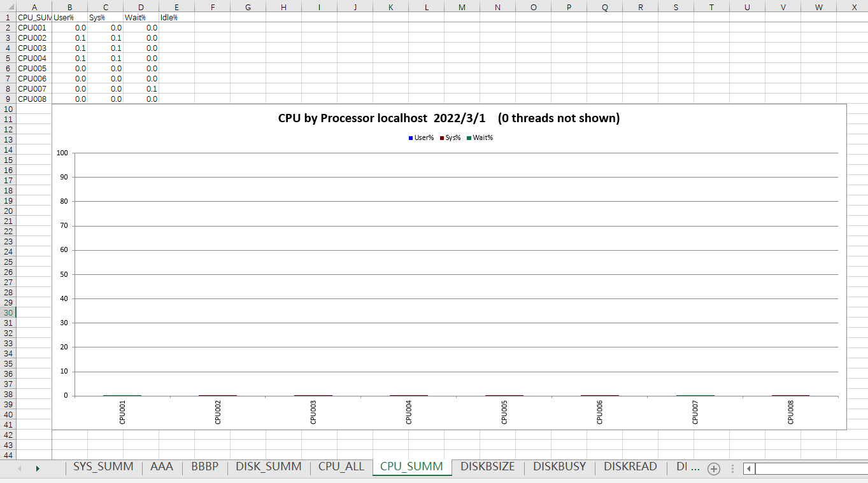Select the Wait% header cell in row 1
Viewport: 868px width, 483px height.
tap(141, 17)
